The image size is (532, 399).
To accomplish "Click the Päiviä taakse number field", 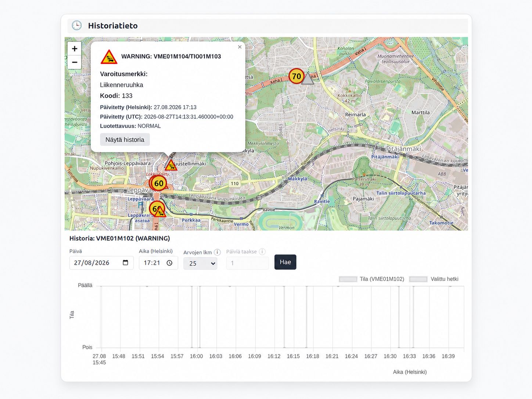I will point(247,263).
